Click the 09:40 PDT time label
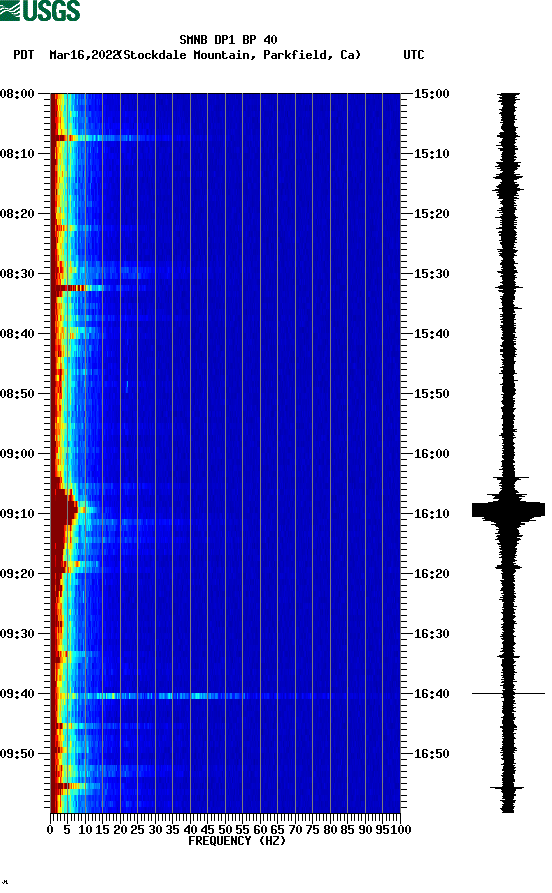 click(17, 694)
